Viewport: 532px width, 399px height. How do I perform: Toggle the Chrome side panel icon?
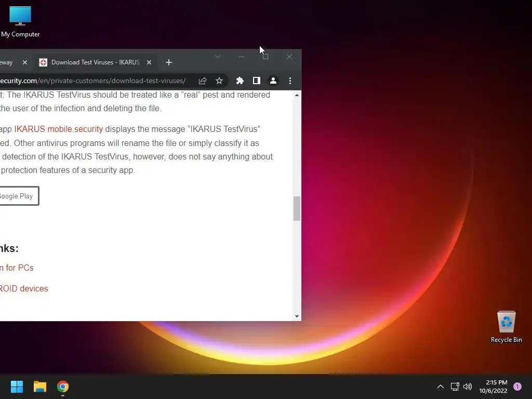257,81
